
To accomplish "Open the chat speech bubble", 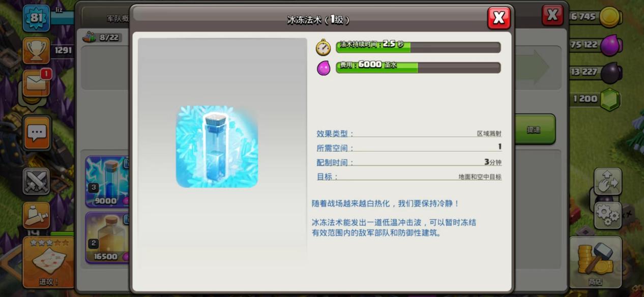I will [37, 133].
